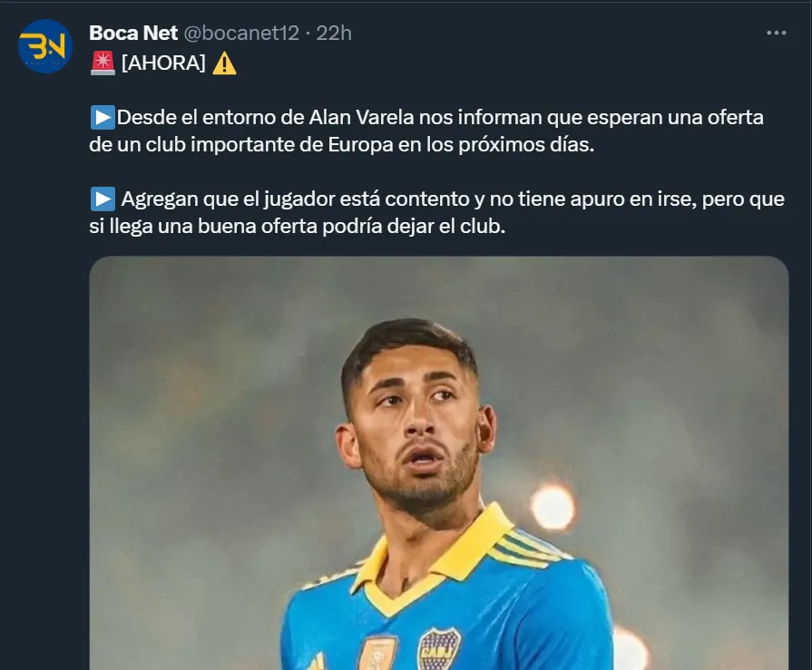Image resolution: width=812 pixels, height=670 pixels.
Task: Open the attached player photo
Action: 438,463
